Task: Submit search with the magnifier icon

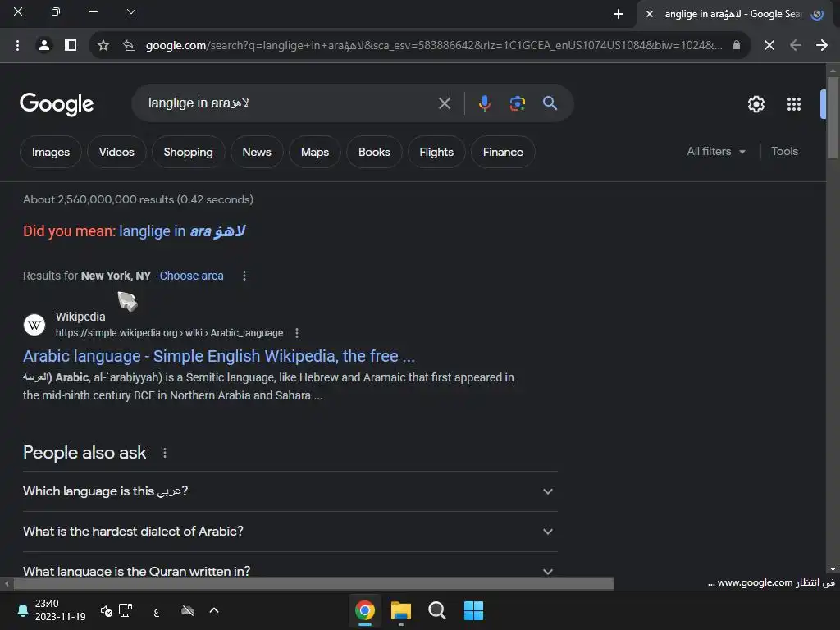Action: point(550,103)
